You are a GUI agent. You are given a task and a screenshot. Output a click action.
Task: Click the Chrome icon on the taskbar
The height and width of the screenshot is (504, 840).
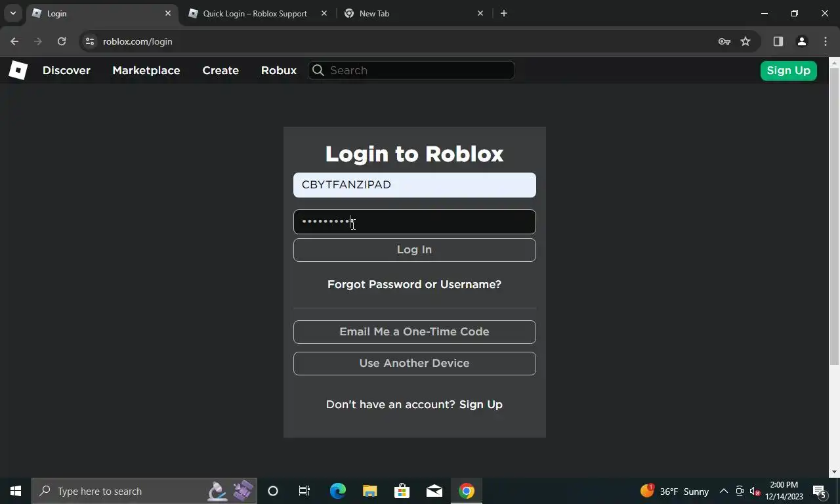pos(467,491)
